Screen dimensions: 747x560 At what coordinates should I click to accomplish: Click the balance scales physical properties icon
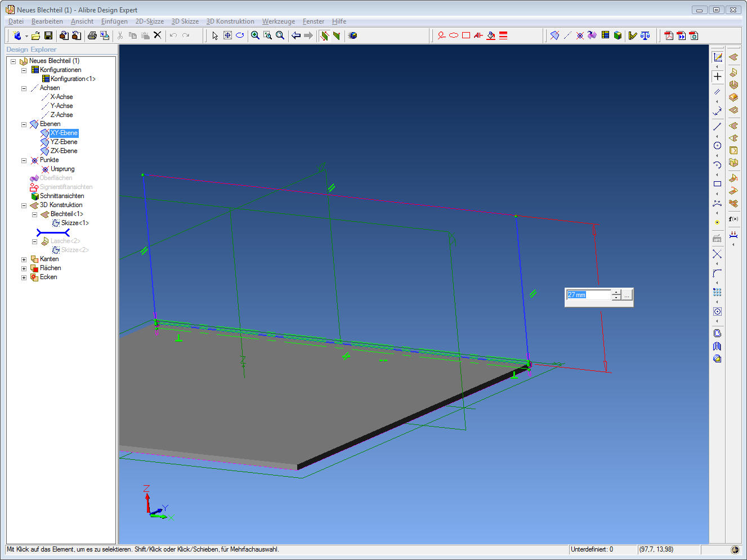[645, 35]
